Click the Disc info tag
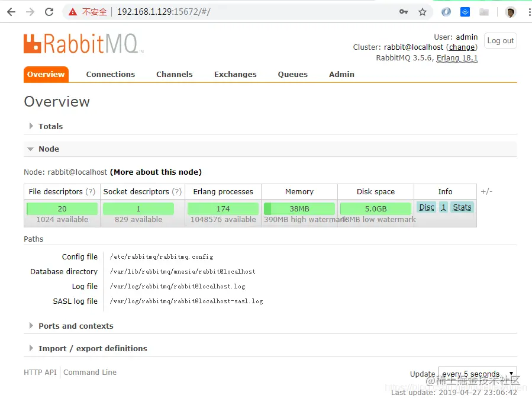The height and width of the screenshot is (398, 532). coord(427,207)
